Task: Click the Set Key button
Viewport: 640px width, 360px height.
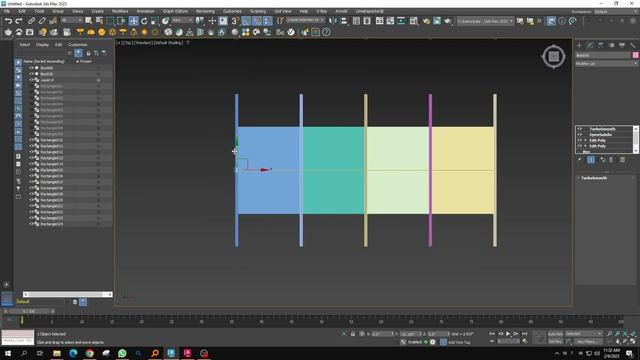Action: (x=555, y=341)
